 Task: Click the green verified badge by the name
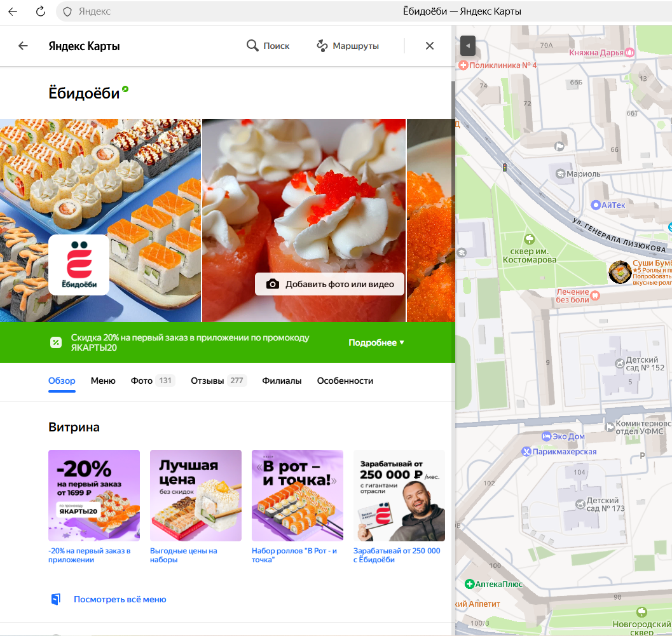(125, 90)
